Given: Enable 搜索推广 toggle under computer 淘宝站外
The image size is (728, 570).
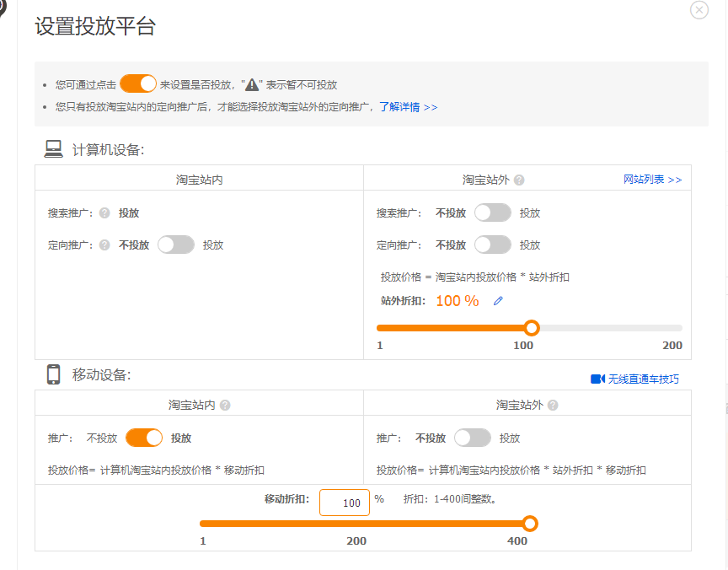Looking at the screenshot, I should pos(493,212).
